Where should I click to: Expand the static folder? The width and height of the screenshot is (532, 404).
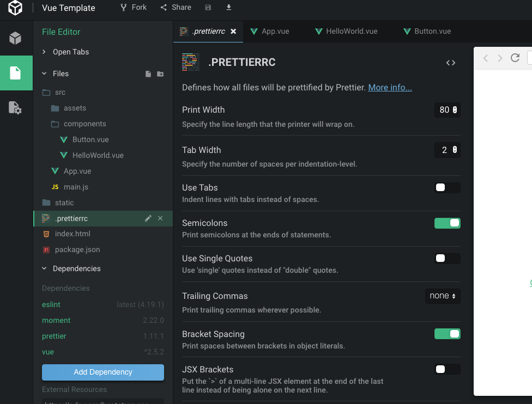pos(58,203)
